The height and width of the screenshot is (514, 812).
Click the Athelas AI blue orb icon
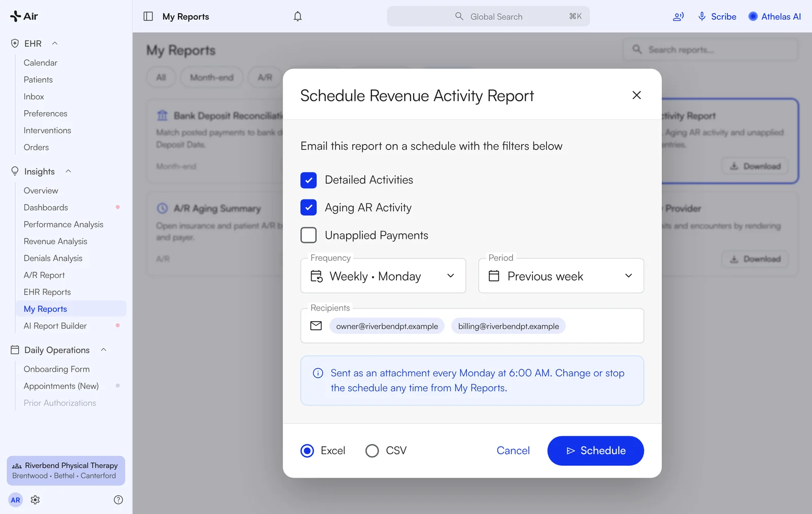753,16
